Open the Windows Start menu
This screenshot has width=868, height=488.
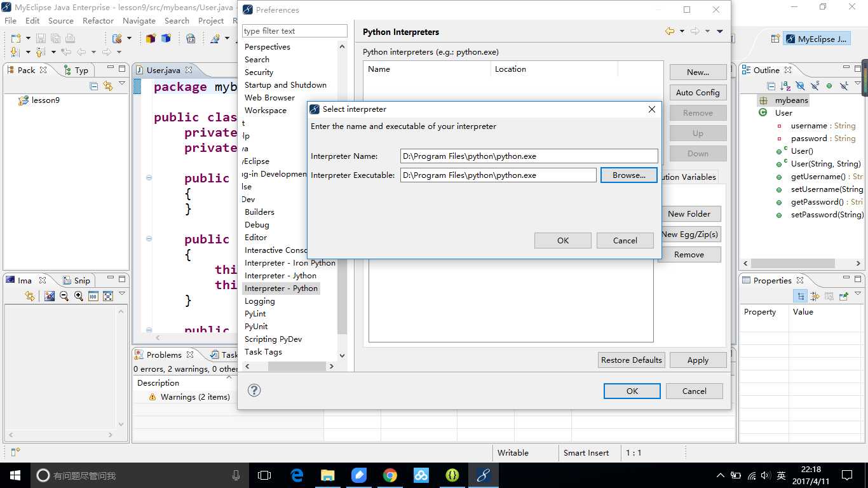click(x=15, y=475)
